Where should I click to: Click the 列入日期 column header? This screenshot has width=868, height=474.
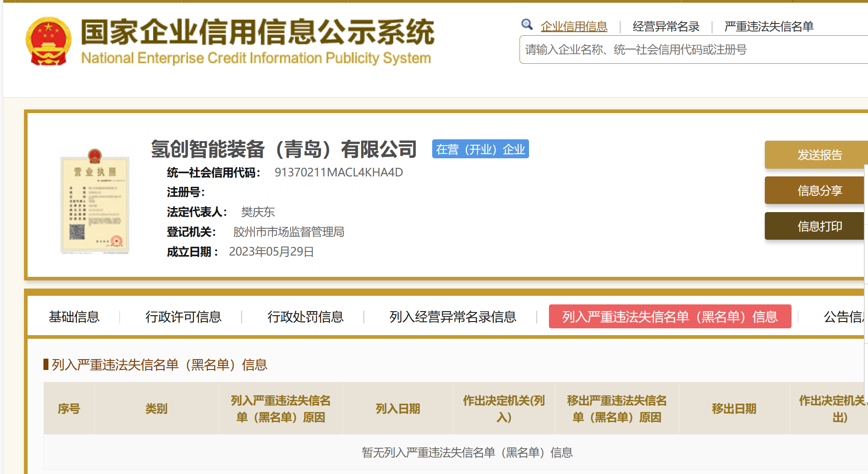[x=398, y=408]
